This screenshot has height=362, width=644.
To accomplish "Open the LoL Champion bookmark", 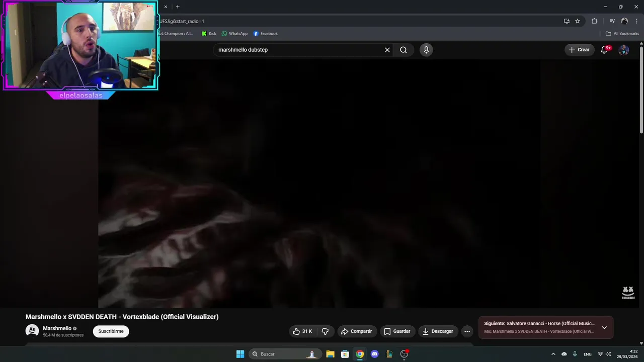I will (177, 34).
